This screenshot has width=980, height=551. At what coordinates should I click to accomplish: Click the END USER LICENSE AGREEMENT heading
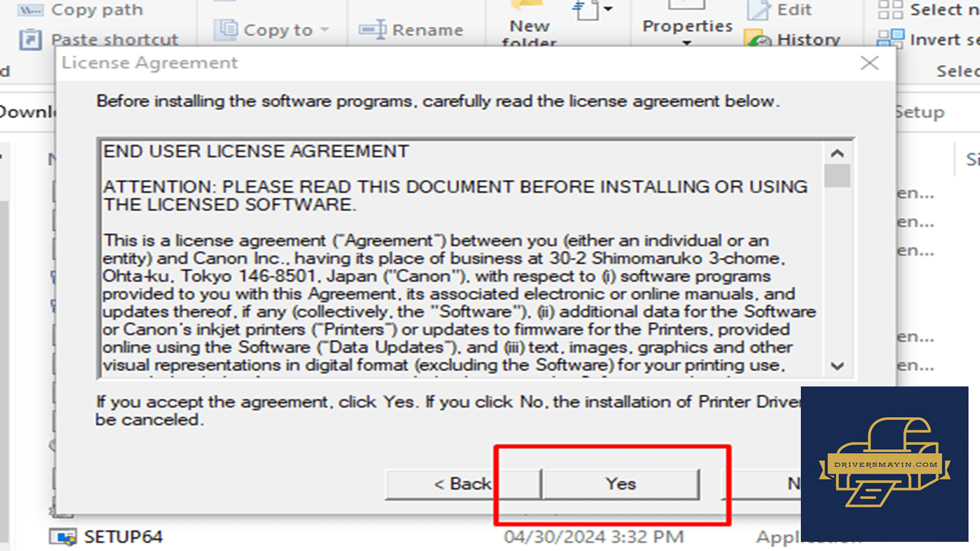tap(256, 152)
